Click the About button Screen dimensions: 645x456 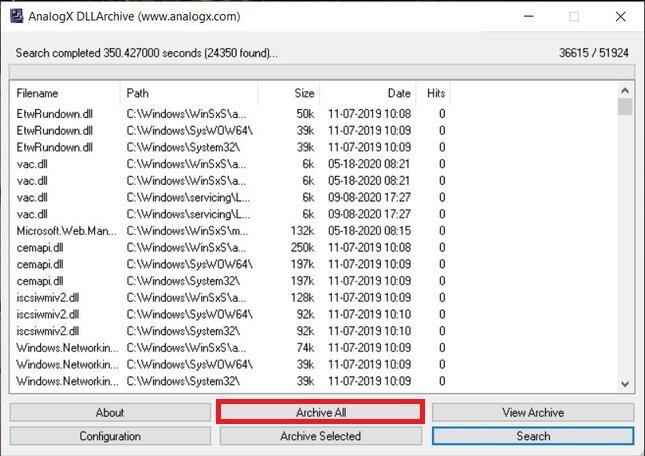pos(110,412)
